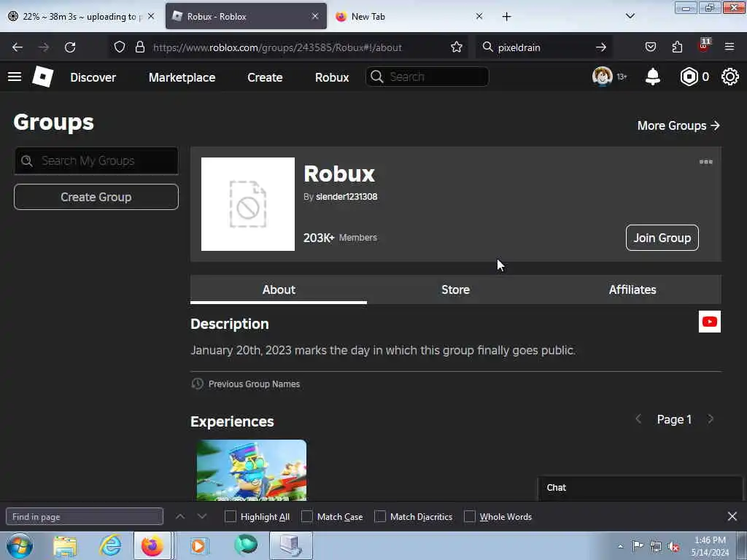Click the Create Group button

(x=96, y=197)
